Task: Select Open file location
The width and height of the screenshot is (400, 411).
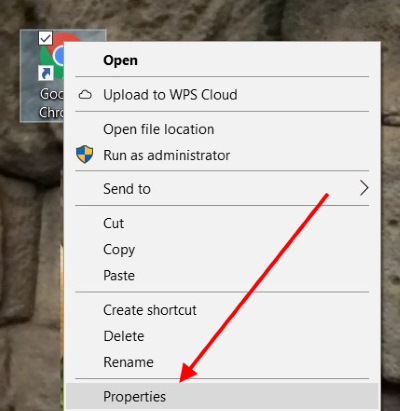Action: coord(222,129)
